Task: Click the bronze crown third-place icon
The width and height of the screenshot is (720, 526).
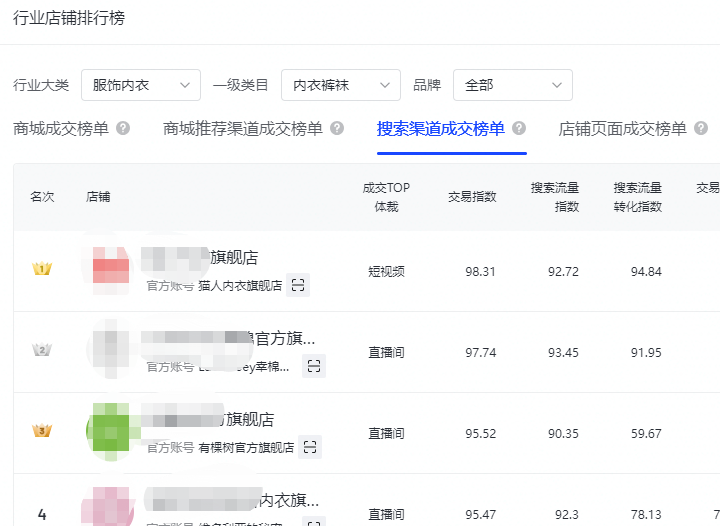Action: [x=41, y=431]
